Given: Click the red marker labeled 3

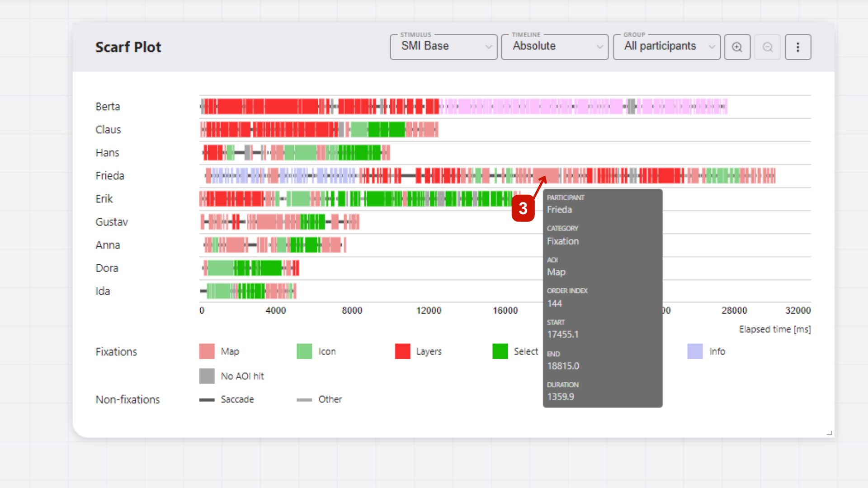Looking at the screenshot, I should (523, 209).
